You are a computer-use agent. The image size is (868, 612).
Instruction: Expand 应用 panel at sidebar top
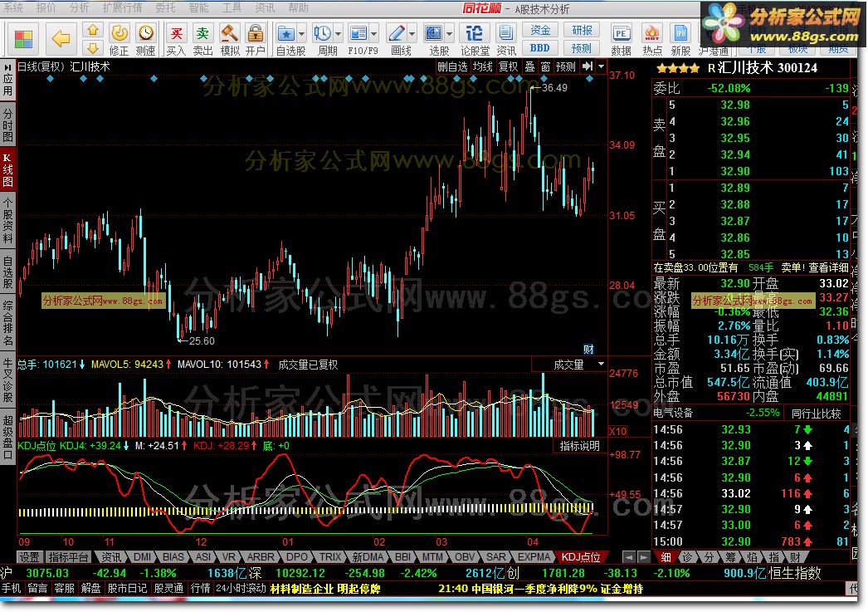point(7,80)
